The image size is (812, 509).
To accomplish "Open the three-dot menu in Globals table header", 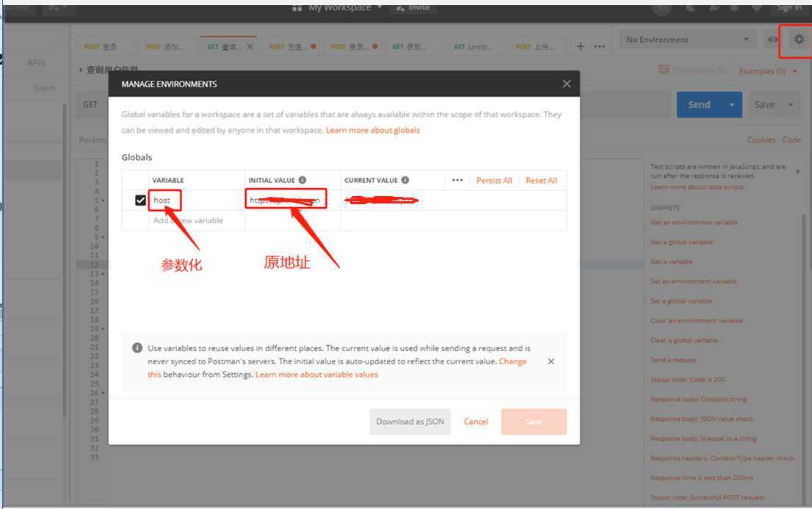I will (x=457, y=180).
